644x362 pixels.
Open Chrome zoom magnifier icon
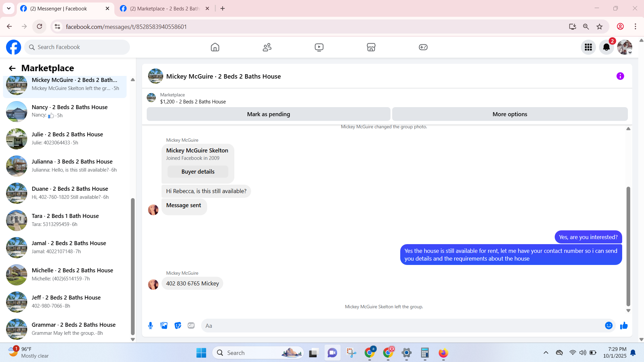(x=586, y=27)
